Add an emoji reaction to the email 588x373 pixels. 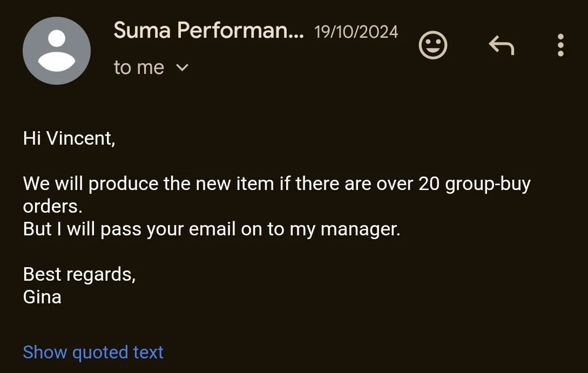click(x=433, y=45)
